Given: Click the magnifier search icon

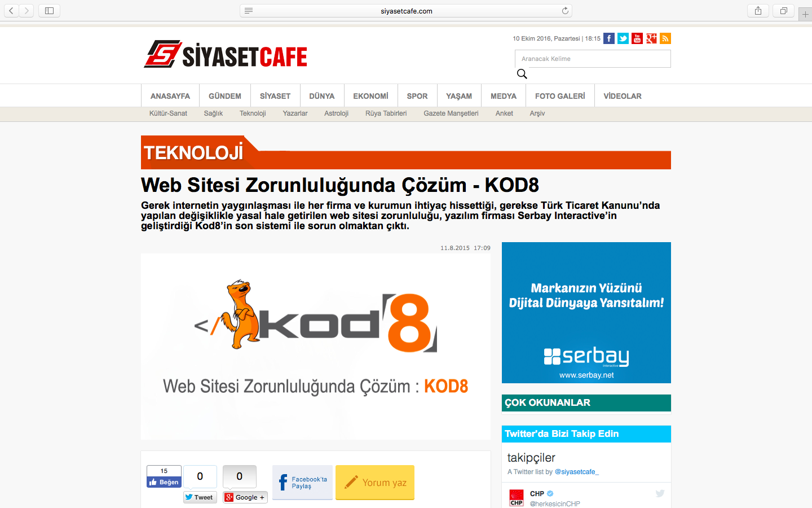Looking at the screenshot, I should click(x=522, y=74).
